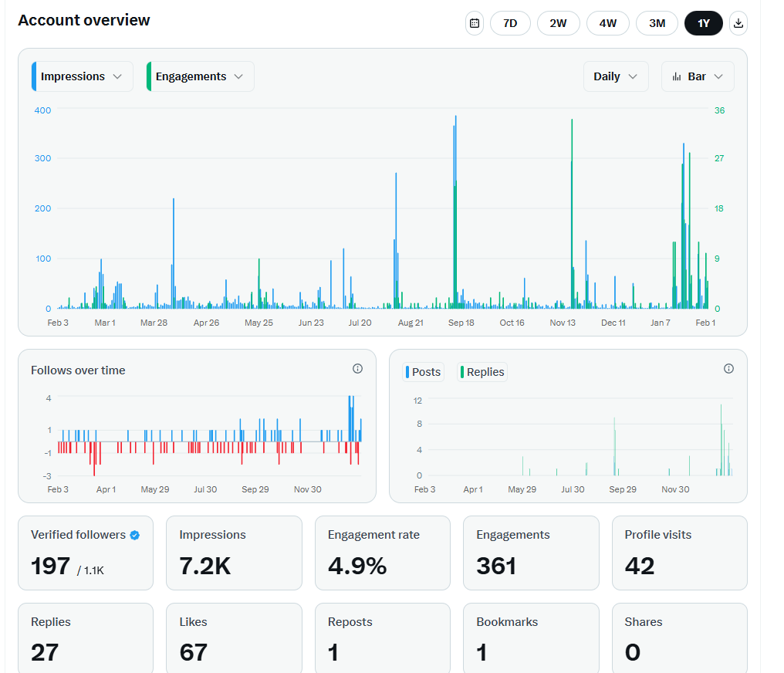
Task: Select the 1Y time range
Action: (703, 23)
